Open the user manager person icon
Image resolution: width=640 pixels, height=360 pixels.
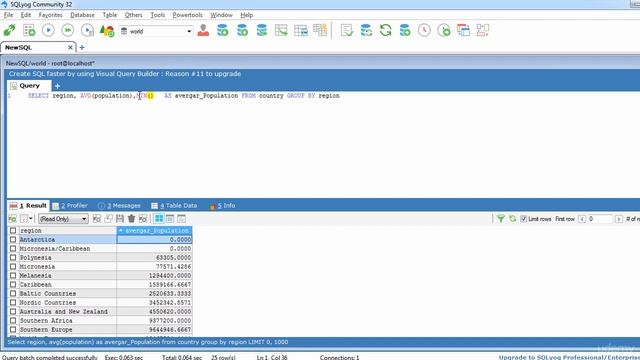click(203, 30)
